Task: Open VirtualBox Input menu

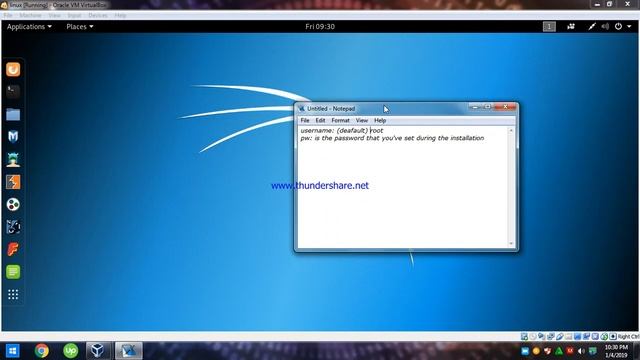Action: click(x=74, y=16)
